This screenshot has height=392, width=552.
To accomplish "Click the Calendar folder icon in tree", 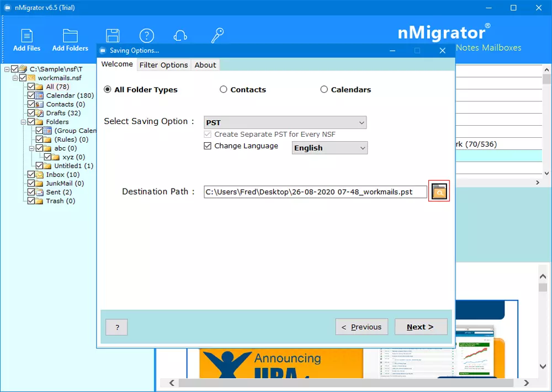I will pyautogui.click(x=40, y=95).
